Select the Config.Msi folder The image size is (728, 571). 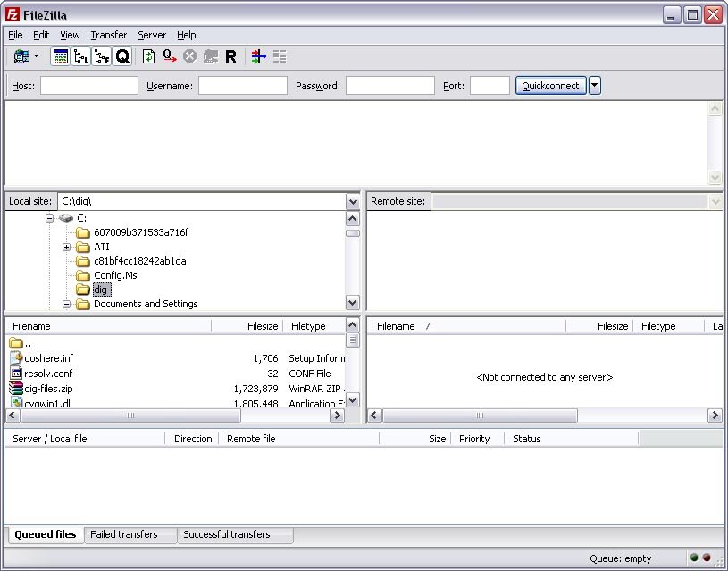pos(116,275)
